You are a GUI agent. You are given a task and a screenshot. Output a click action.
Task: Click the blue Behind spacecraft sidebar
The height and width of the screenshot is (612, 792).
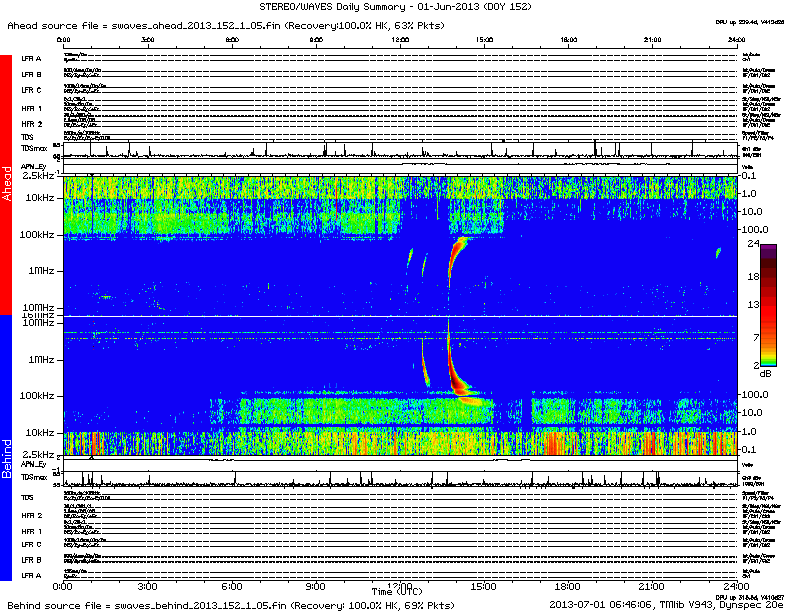pyautogui.click(x=5, y=450)
